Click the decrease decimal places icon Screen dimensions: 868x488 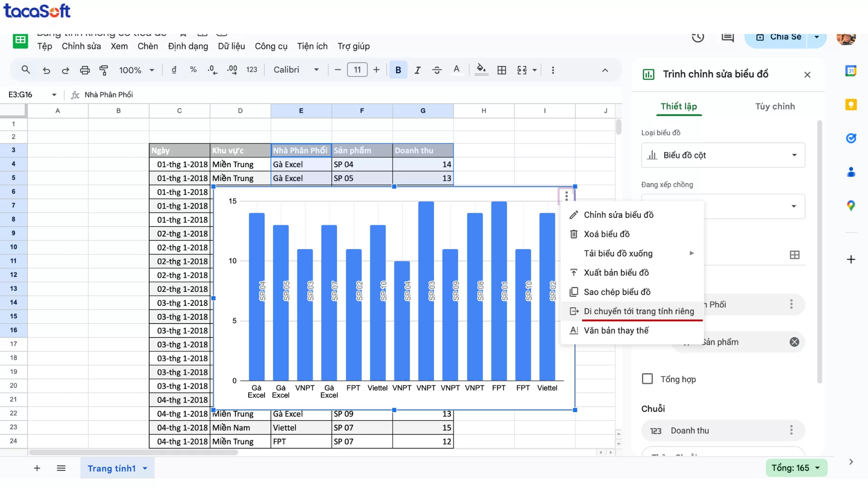pyautogui.click(x=211, y=70)
